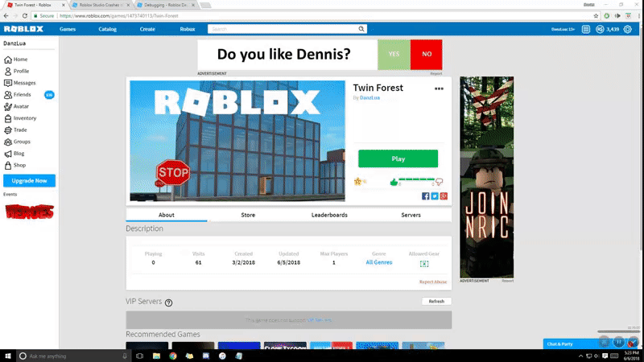Open Games in the top navbar
Image resolution: width=644 pixels, height=362 pixels.
68,29
